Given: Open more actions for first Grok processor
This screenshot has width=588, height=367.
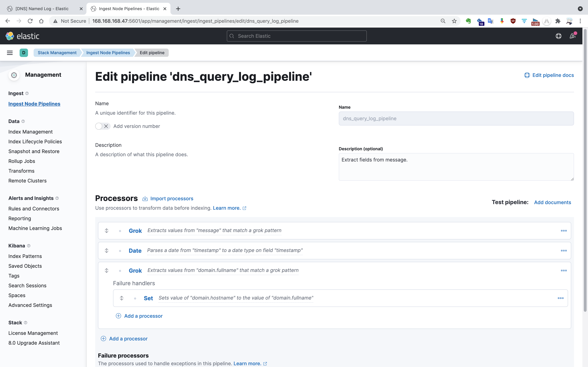Looking at the screenshot, I should point(564,231).
